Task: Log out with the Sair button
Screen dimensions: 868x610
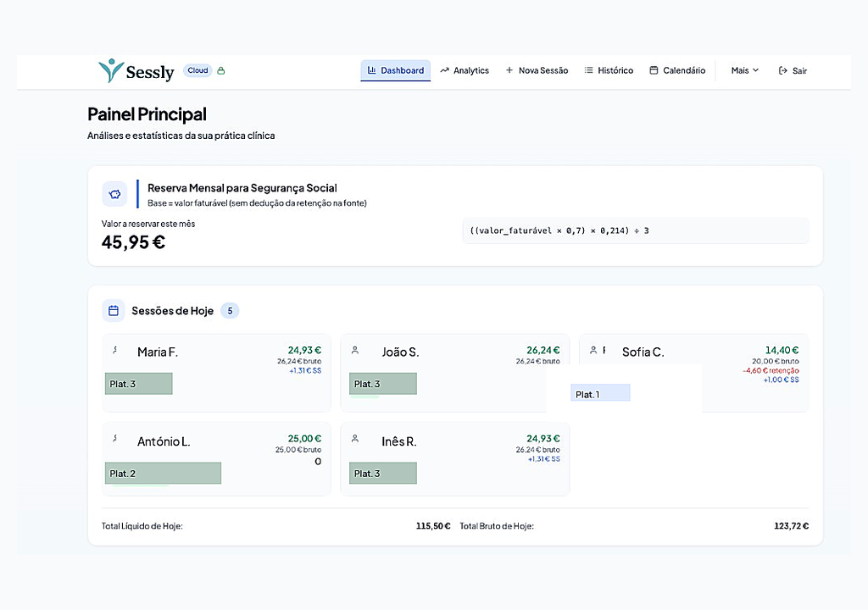Action: click(793, 71)
